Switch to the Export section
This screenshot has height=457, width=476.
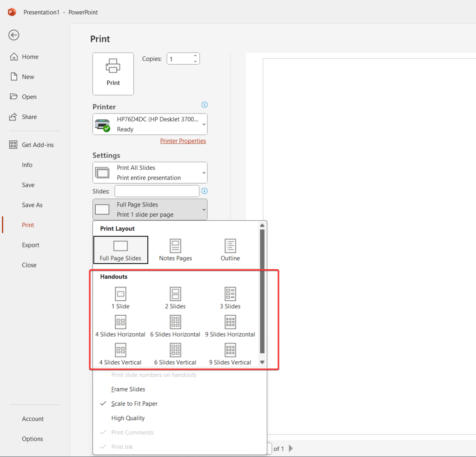point(31,245)
